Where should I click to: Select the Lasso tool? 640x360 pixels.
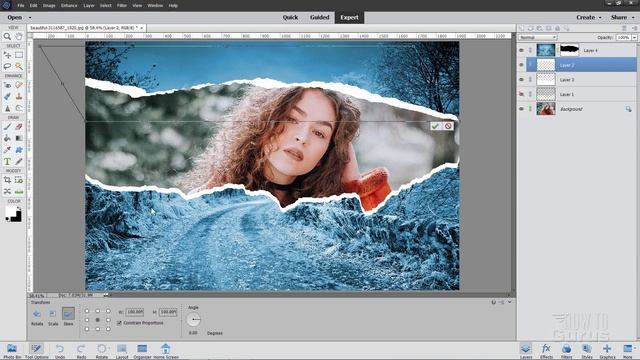[7, 66]
